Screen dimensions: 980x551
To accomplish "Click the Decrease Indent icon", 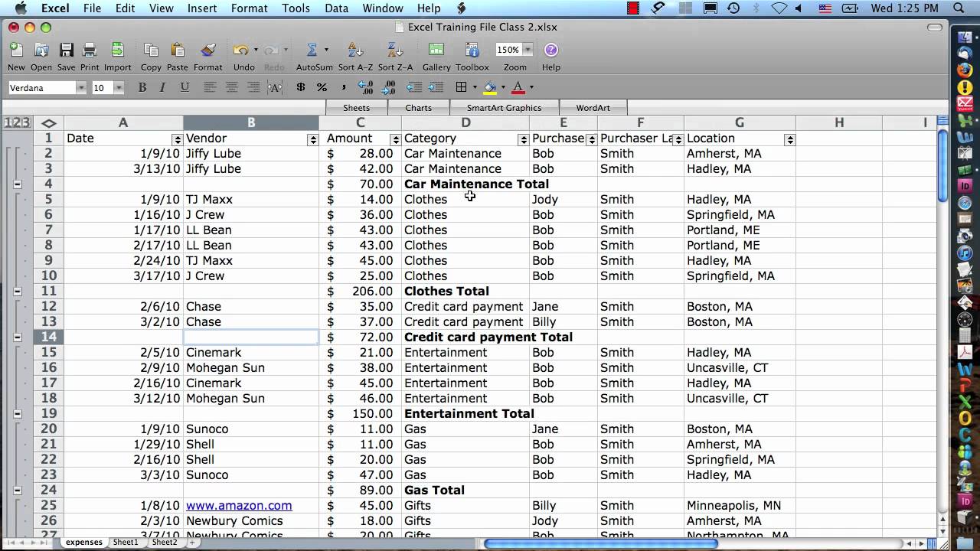I will point(414,88).
